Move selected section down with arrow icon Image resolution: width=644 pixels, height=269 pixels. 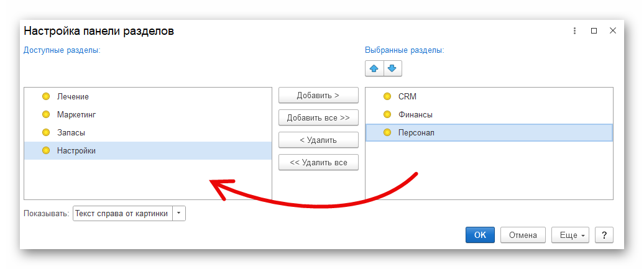tap(393, 68)
